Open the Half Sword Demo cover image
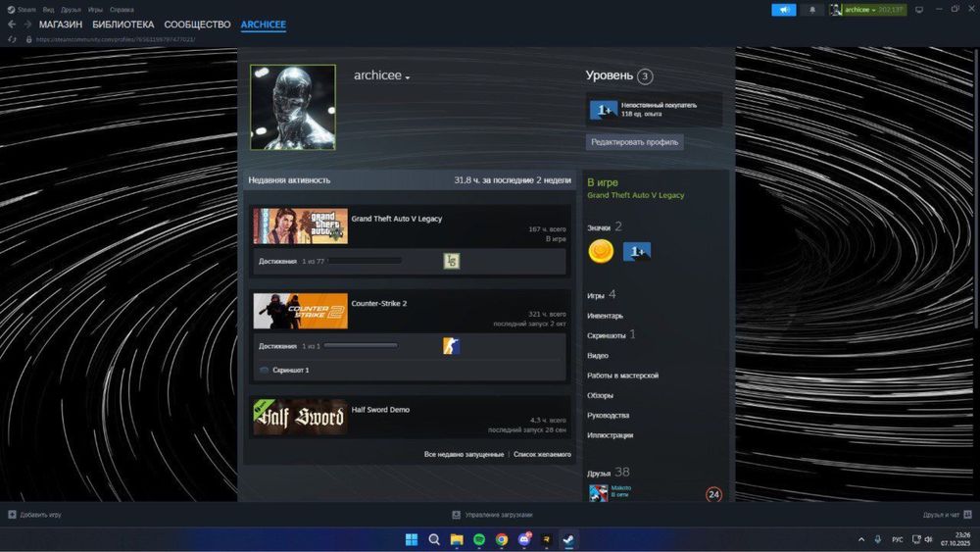 [x=301, y=417]
